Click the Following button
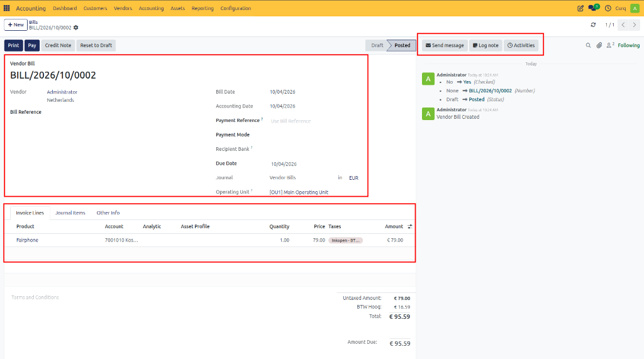 pos(628,46)
